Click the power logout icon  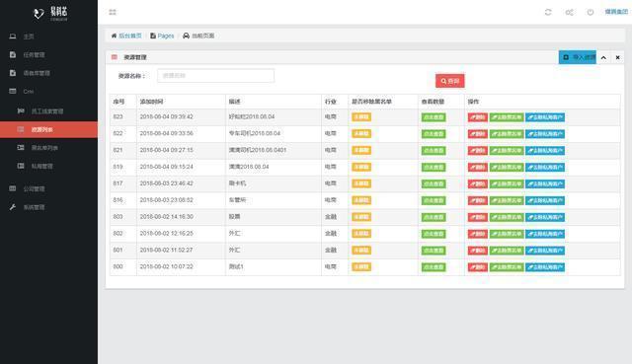(591, 12)
